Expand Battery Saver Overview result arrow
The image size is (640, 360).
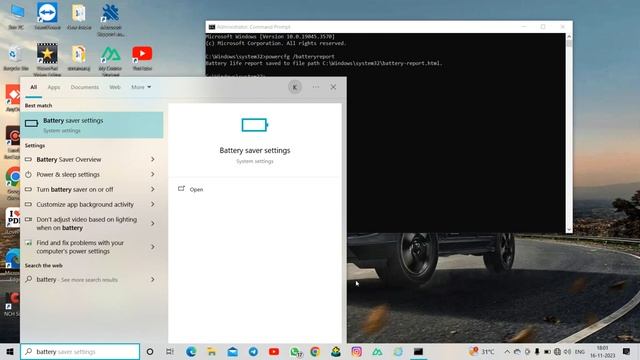click(x=153, y=159)
